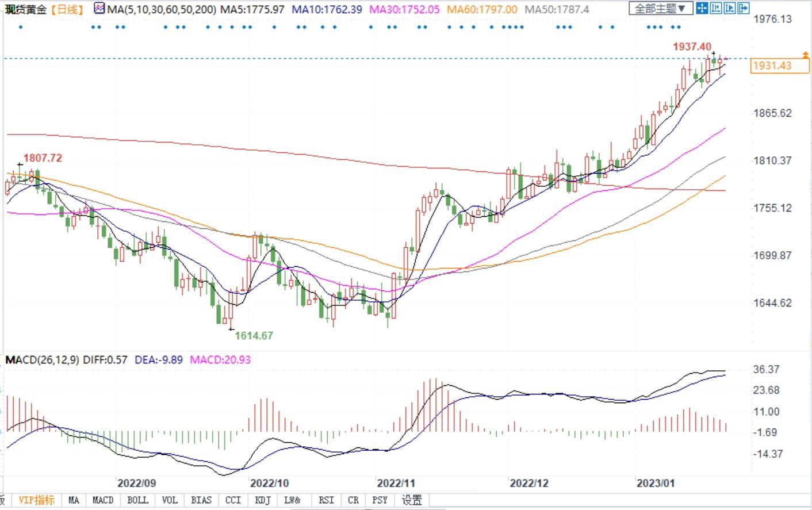Viewport: 812px width, 510px height.
Task: Click the MA(5,10,30,60,50,200) parameters label
Action: point(162,9)
